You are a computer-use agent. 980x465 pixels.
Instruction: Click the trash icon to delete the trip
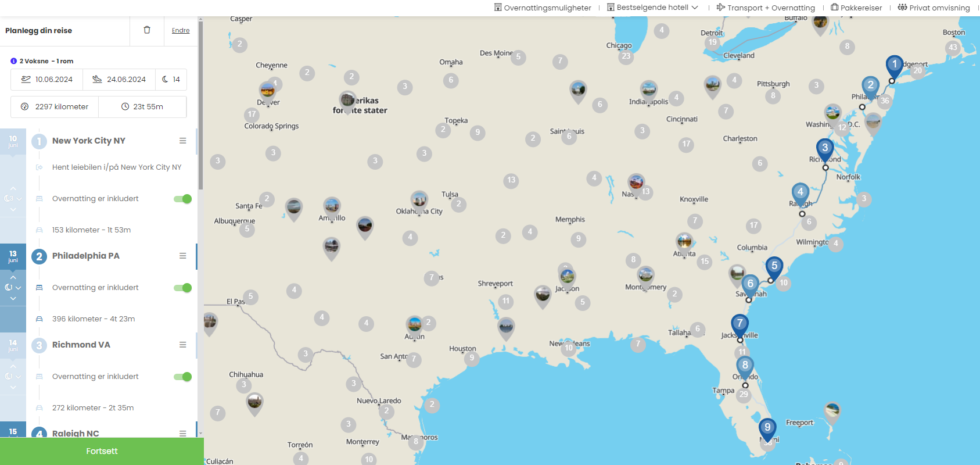(x=147, y=30)
